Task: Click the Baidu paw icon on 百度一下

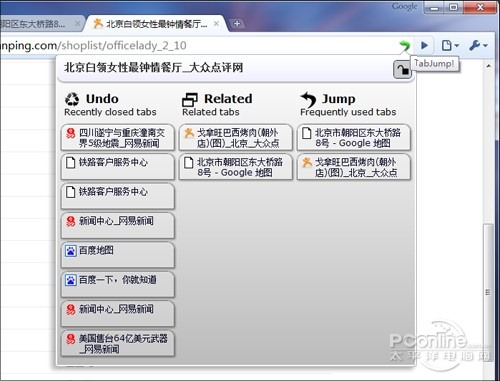Action: 70,280
